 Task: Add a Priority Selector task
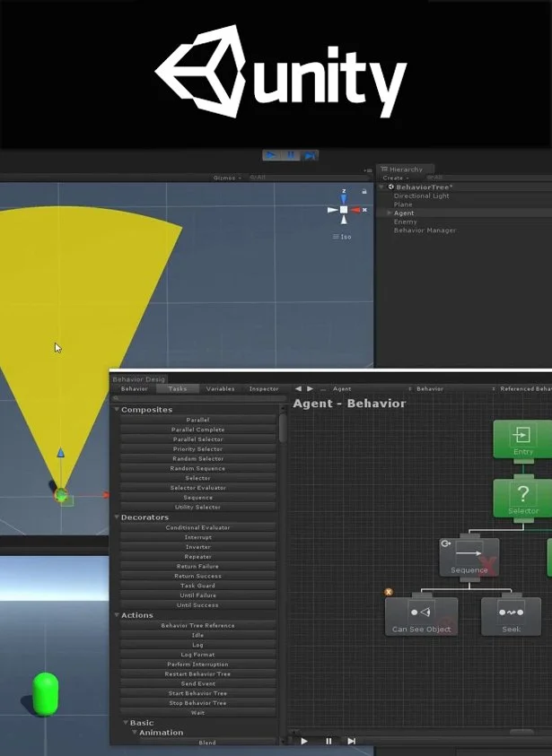coord(197,449)
